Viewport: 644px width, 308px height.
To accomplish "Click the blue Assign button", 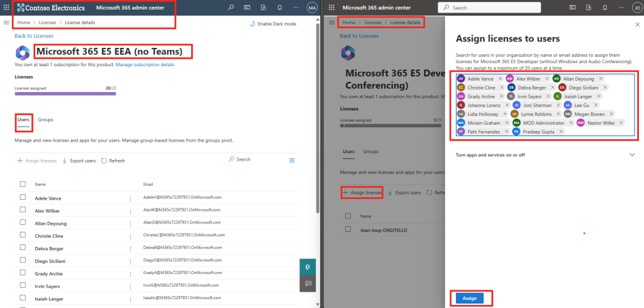I will pos(469,299).
